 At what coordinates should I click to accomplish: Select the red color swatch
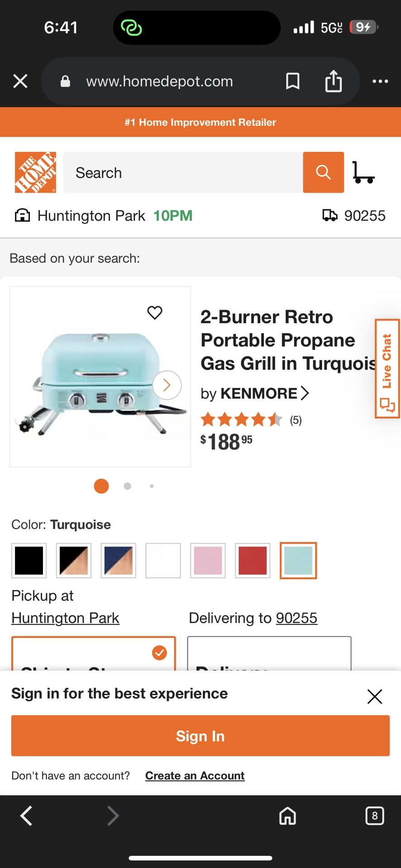[253, 561]
